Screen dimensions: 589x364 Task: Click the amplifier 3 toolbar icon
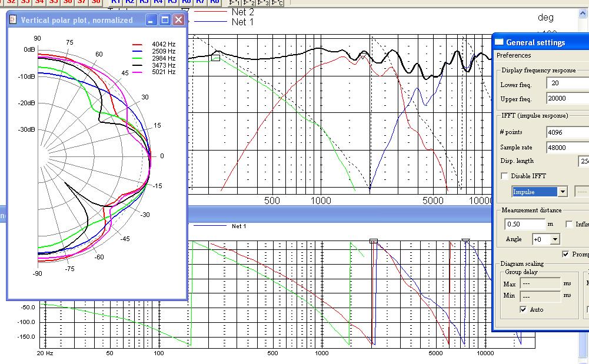pyautogui.click(x=263, y=2)
